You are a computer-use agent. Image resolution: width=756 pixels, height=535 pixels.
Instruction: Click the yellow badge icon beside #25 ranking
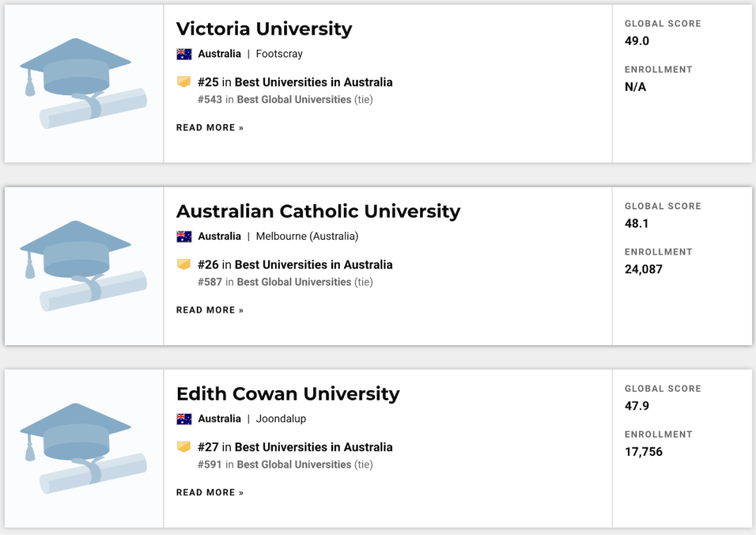(184, 82)
